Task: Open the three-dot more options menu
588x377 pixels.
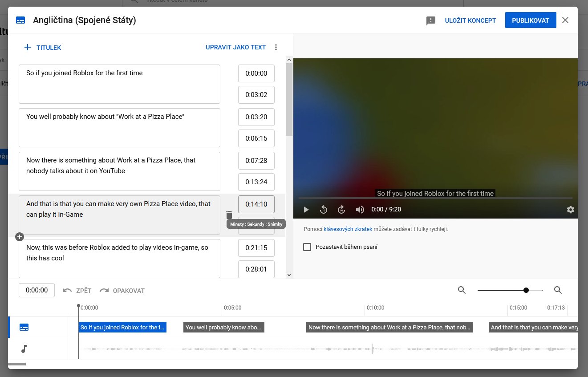Action: [x=276, y=47]
